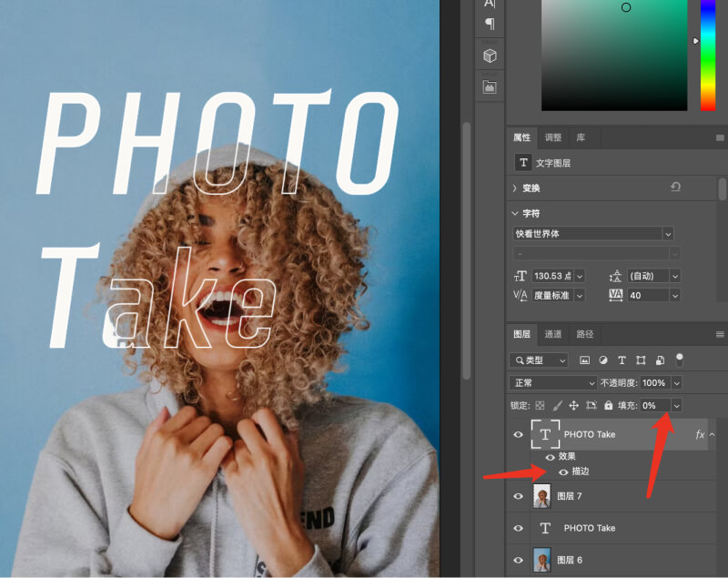Hide the 图层 6 layer
This screenshot has height=578, width=728.
[519, 560]
